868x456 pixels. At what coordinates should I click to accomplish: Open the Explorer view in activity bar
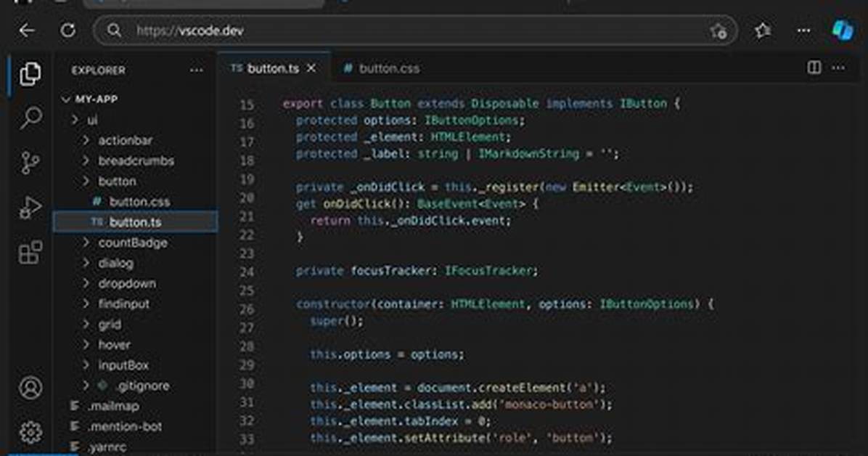30,73
